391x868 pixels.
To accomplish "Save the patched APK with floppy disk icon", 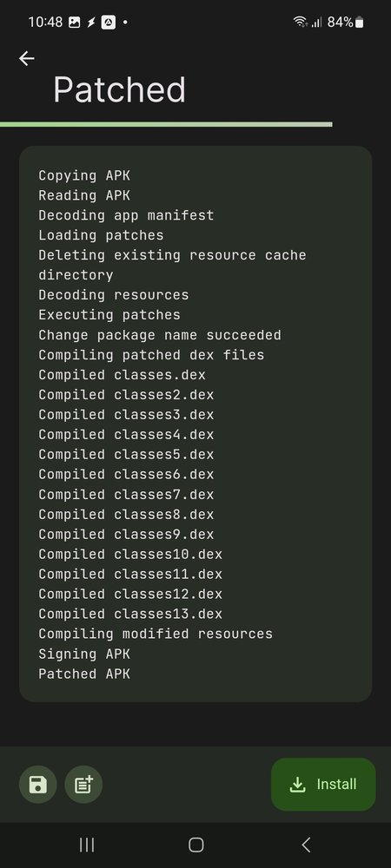I will tap(37, 784).
